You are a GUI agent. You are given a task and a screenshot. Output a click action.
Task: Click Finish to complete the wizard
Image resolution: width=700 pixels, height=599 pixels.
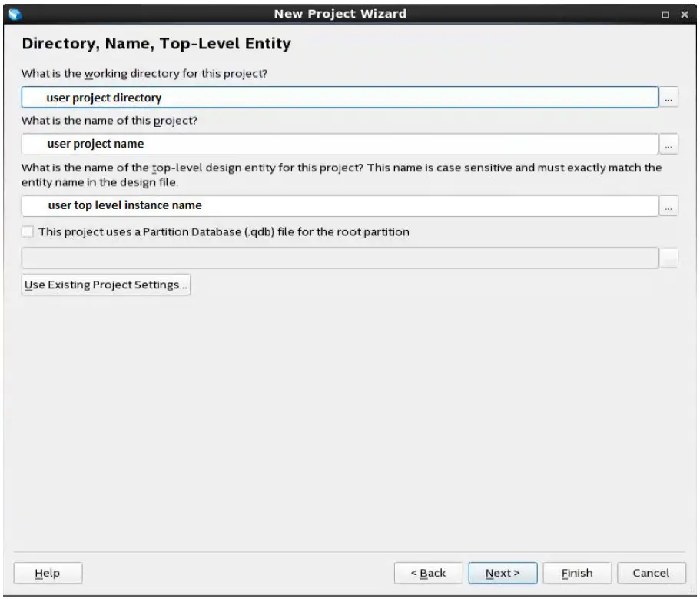(x=577, y=573)
